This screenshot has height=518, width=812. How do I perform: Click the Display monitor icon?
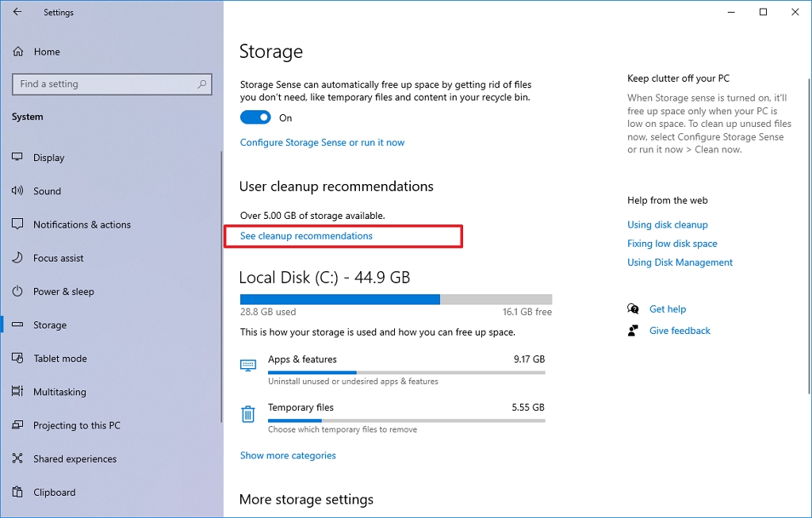click(17, 157)
